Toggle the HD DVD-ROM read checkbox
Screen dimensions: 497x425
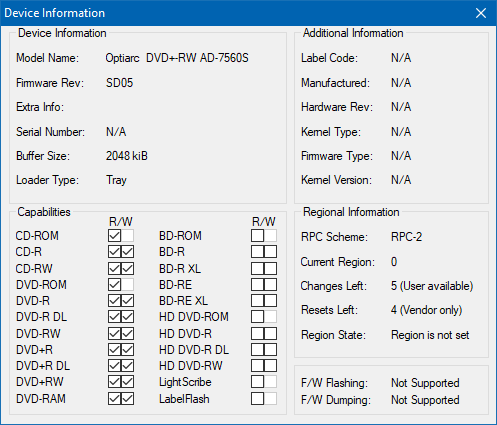[257, 317]
